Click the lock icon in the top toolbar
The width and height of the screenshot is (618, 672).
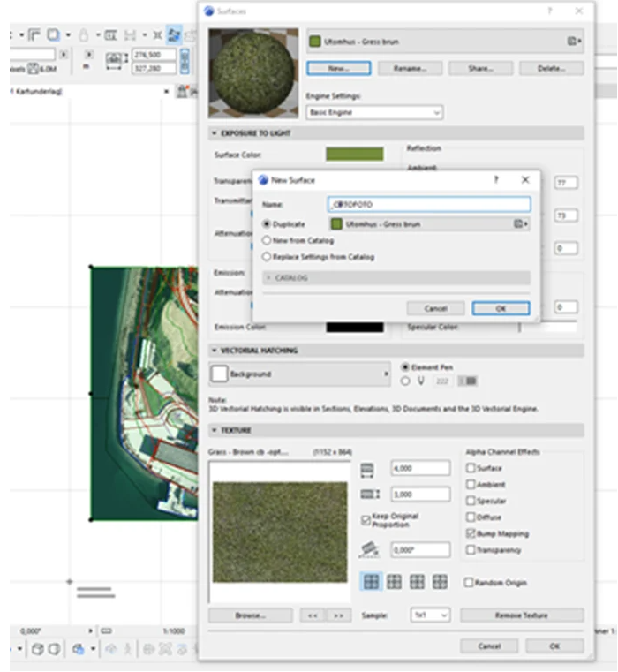point(83,35)
